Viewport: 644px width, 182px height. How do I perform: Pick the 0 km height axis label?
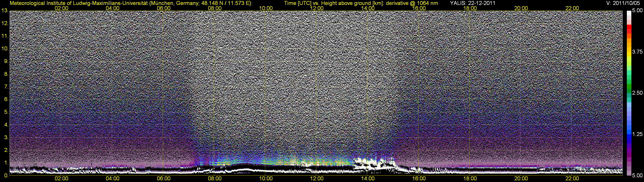6,176
